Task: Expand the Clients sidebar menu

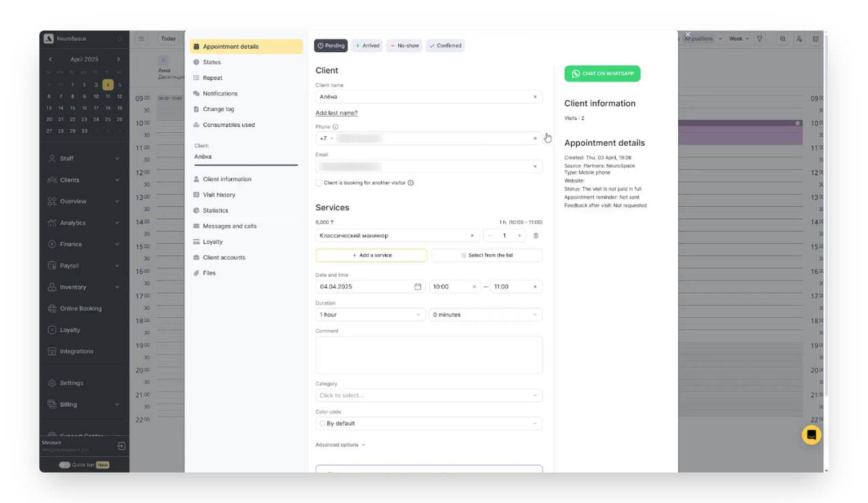Action: (83, 180)
